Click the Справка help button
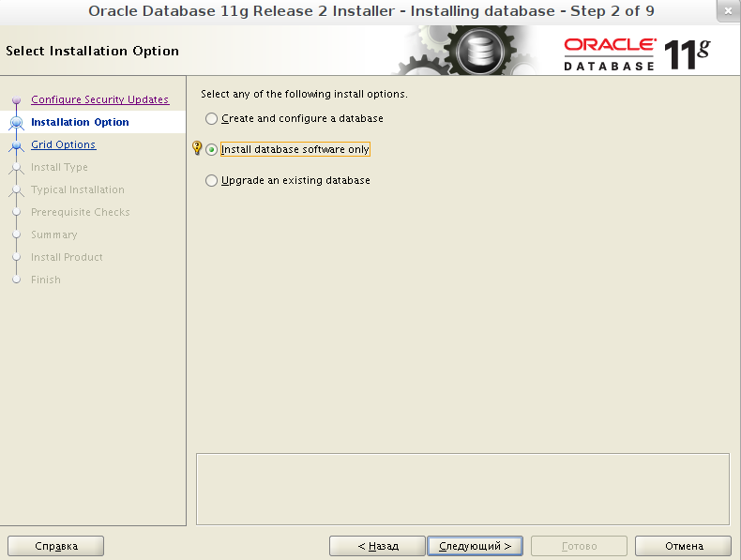This screenshot has width=741, height=560. [55, 546]
